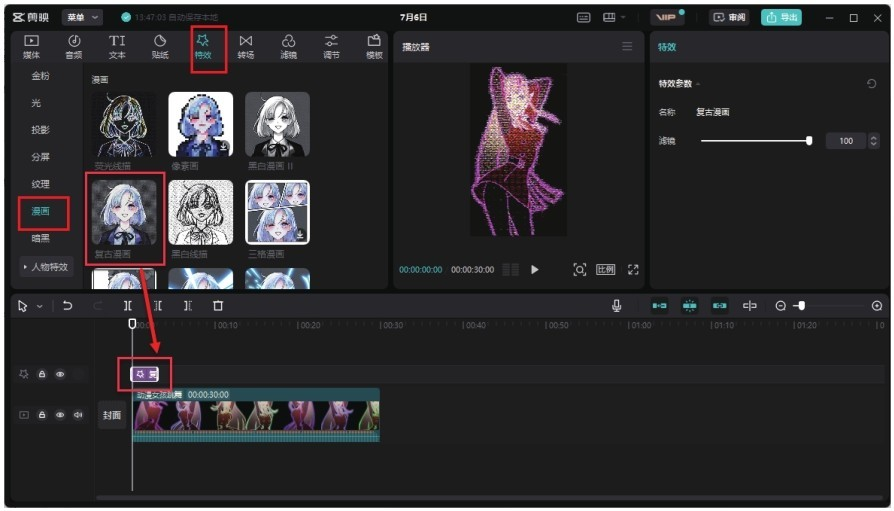The height and width of the screenshot is (511, 894).
Task: Open the 菜单 menu dropdown
Action: click(82, 17)
